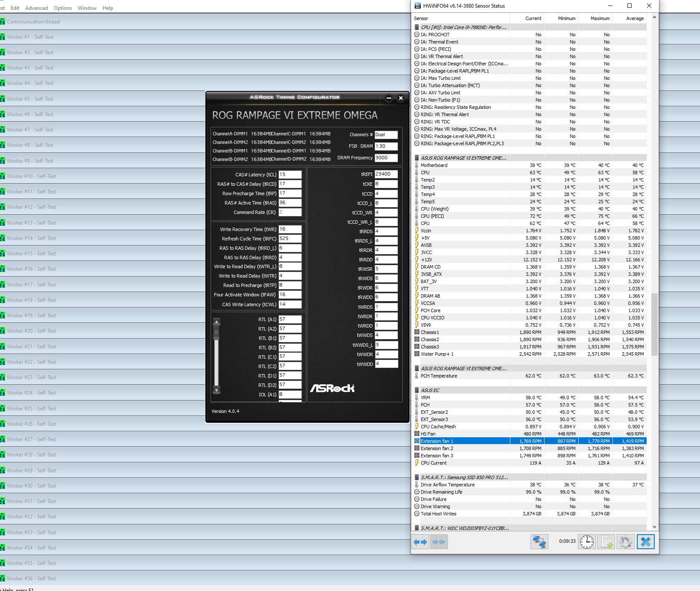Screen dimensions: 700x591
Task: Select the CPU Cache/Mesh sensor row
Action: coord(530,427)
